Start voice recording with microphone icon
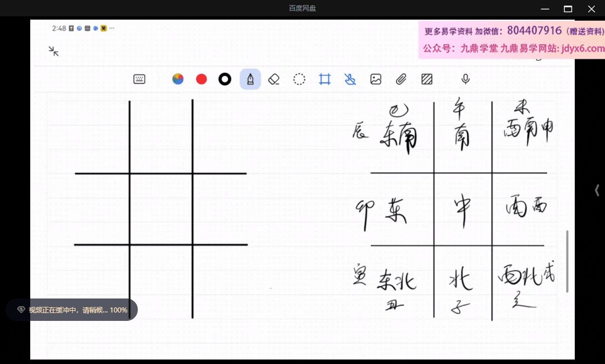 pos(466,80)
